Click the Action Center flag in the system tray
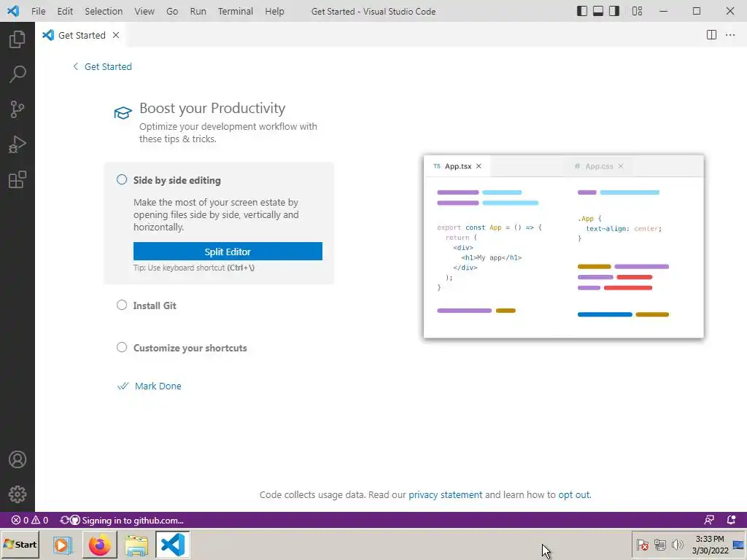Image resolution: width=747 pixels, height=560 pixels. tap(643, 544)
